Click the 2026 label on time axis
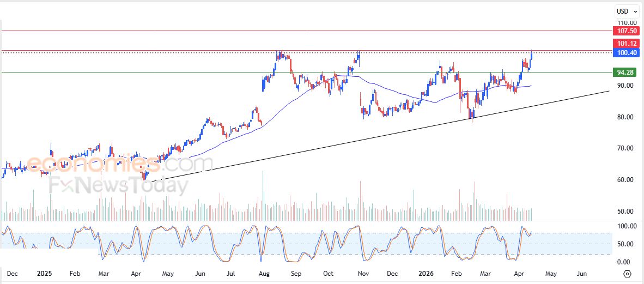This screenshot has width=644, height=284. (427, 274)
